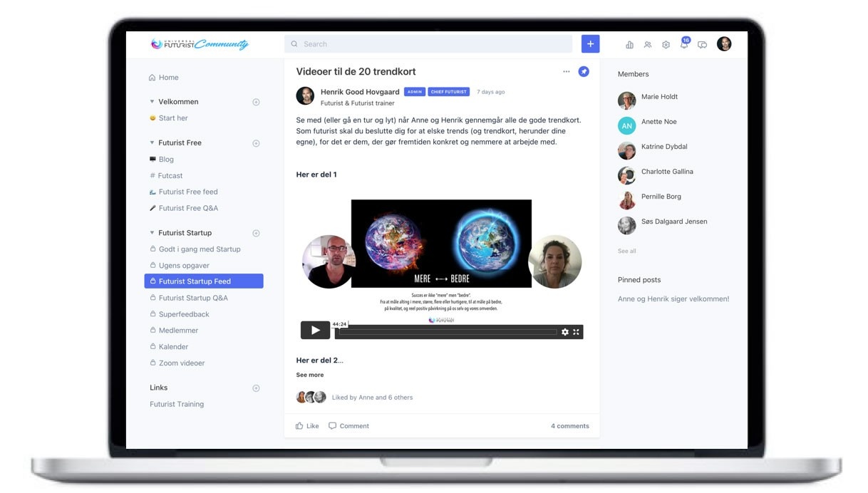Image resolution: width=868 pixels, height=493 pixels.
Task: Open pinned post Anne og Henrik siger velkommen
Action: [673, 299]
